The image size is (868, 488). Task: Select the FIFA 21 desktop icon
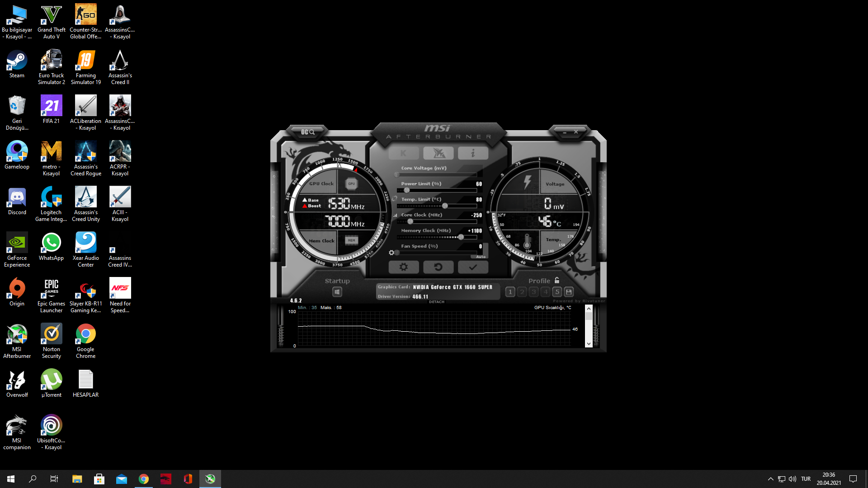pos(51,110)
